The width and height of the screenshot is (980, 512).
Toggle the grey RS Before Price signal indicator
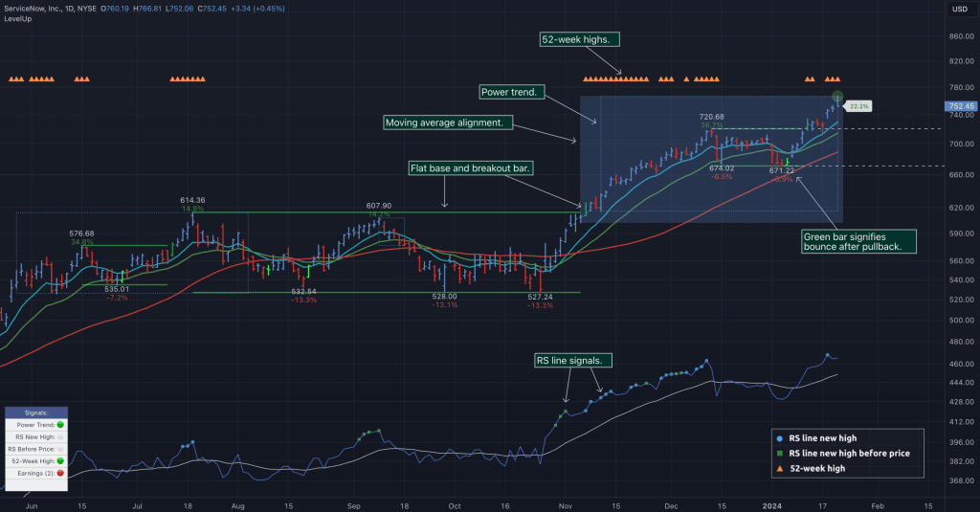click(61, 448)
